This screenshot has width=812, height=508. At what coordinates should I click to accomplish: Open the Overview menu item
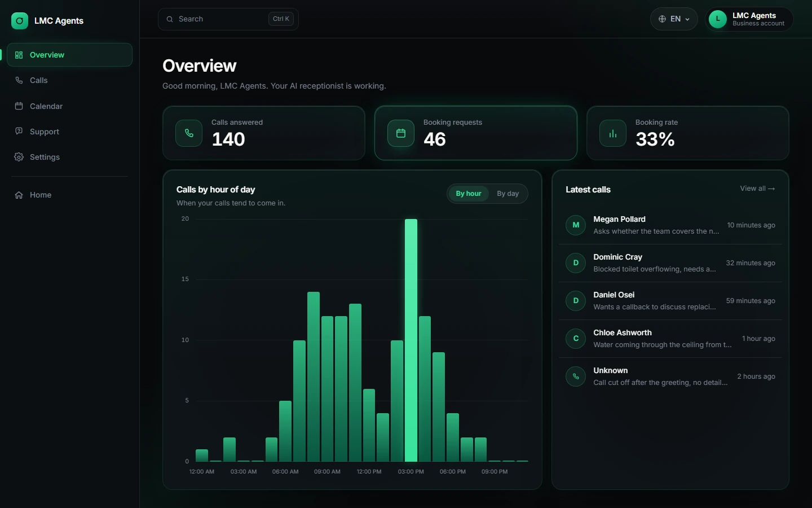69,55
